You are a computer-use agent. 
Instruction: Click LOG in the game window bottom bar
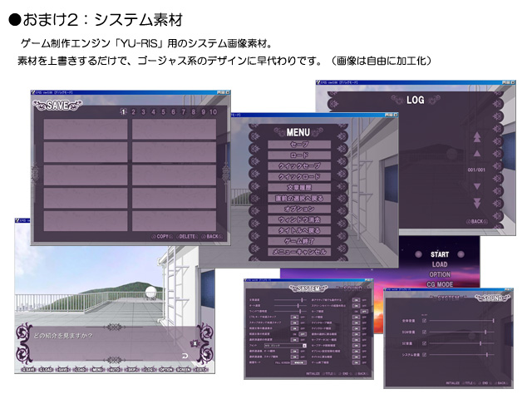pyautogui.click(x=149, y=369)
